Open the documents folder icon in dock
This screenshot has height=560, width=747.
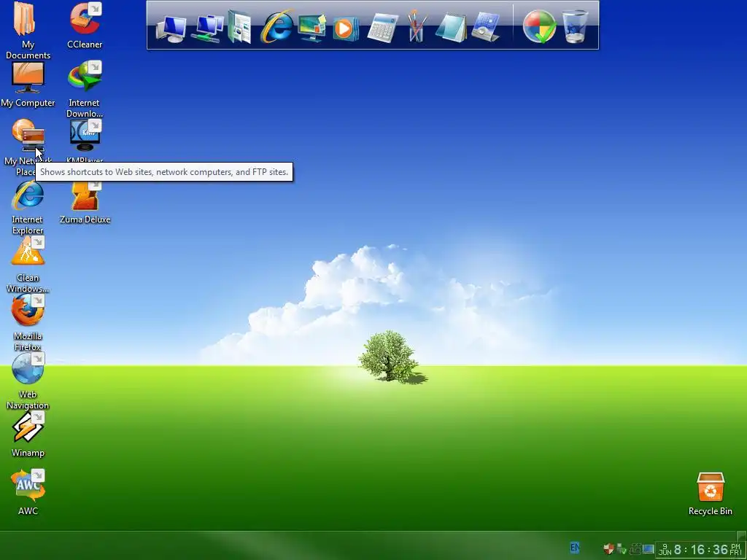(x=239, y=27)
